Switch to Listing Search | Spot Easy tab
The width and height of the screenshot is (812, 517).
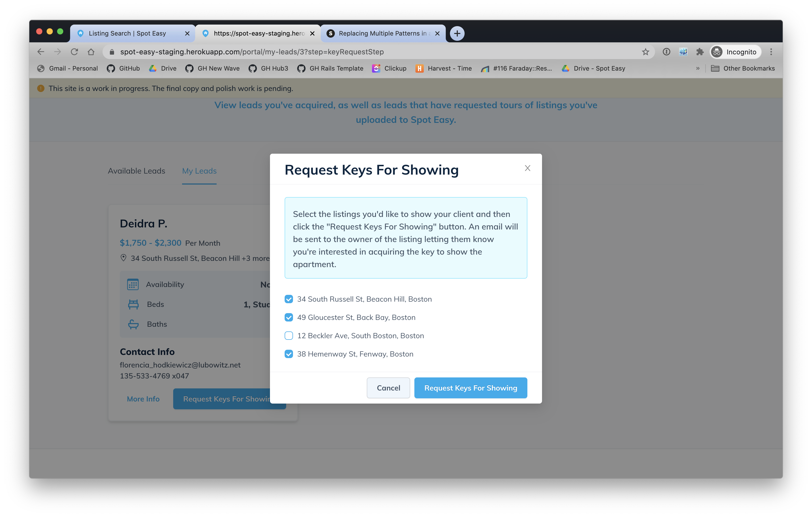point(127,33)
